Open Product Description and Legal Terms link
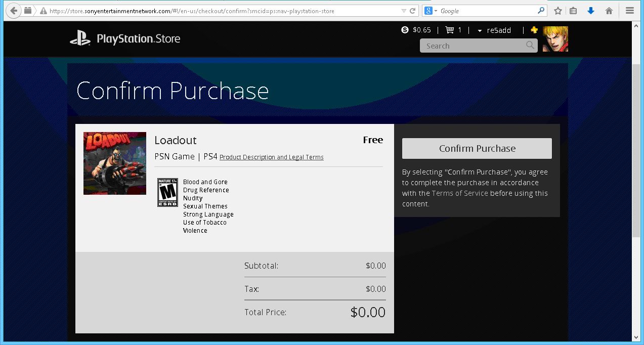Viewport: 644px width, 345px height. point(271,157)
